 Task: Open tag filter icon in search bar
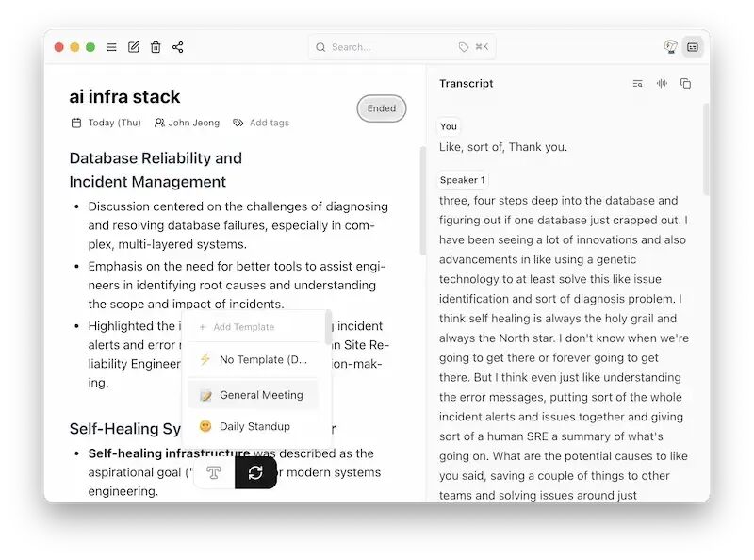(x=464, y=47)
